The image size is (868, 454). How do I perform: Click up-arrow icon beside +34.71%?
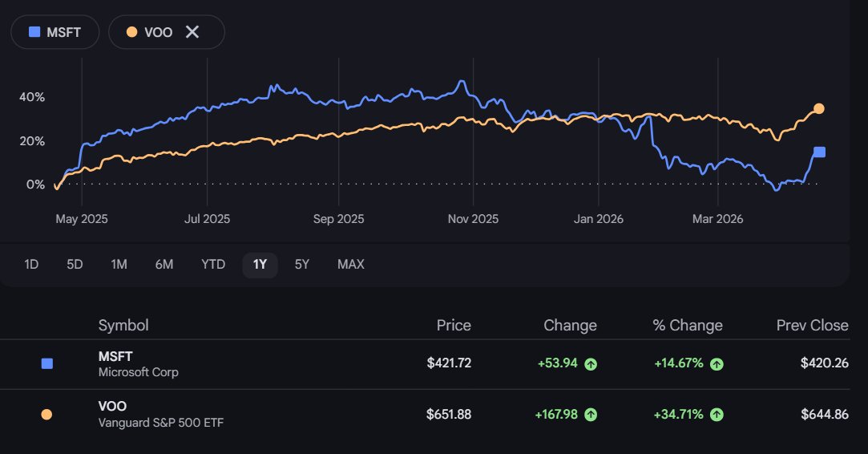click(717, 415)
